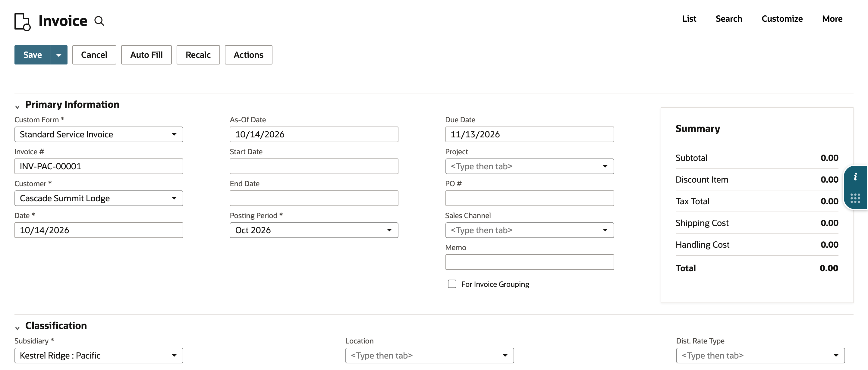The height and width of the screenshot is (370, 868).
Task: Click the Handling Cost label in Summary
Action: click(x=702, y=245)
